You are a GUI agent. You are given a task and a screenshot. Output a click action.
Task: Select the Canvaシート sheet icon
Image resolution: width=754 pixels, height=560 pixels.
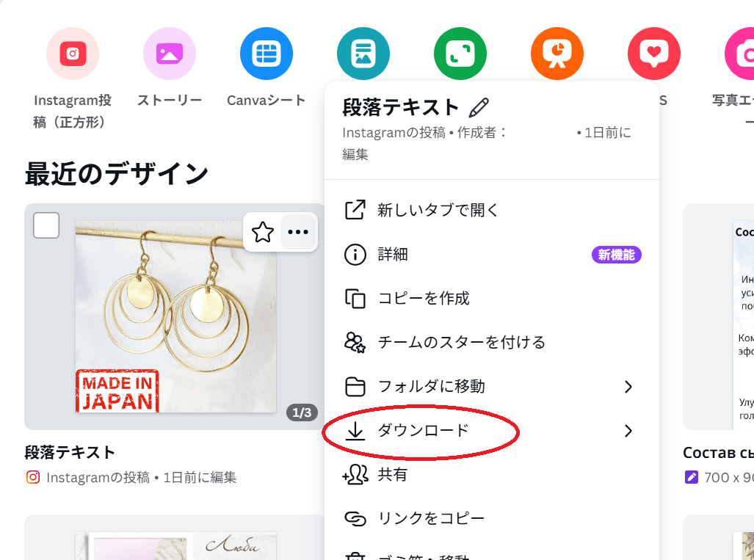(267, 54)
